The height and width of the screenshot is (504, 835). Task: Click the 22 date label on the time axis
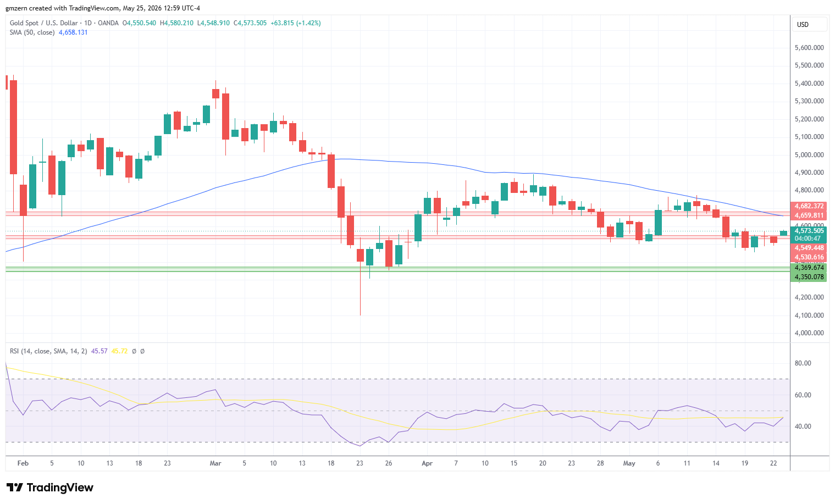[773, 463]
